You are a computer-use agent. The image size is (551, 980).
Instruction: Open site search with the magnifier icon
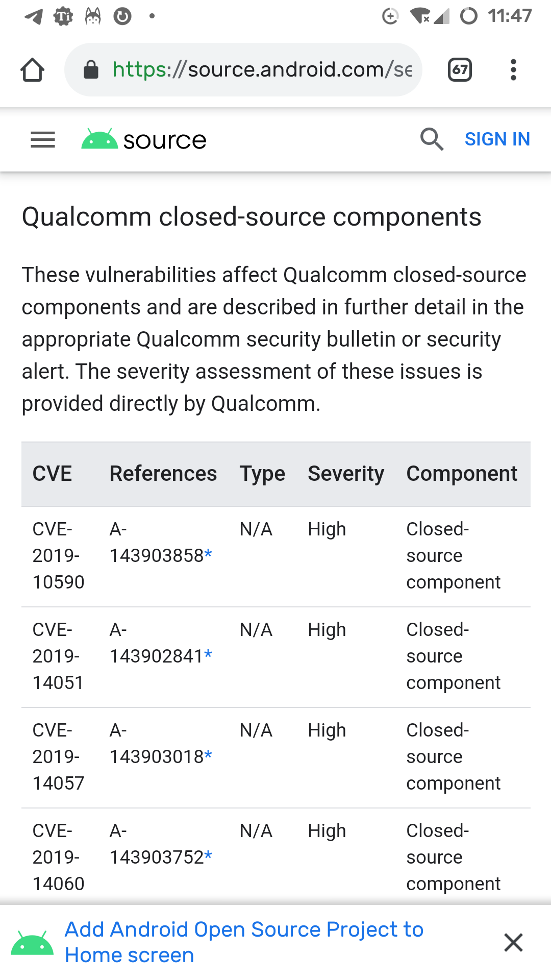[432, 139]
